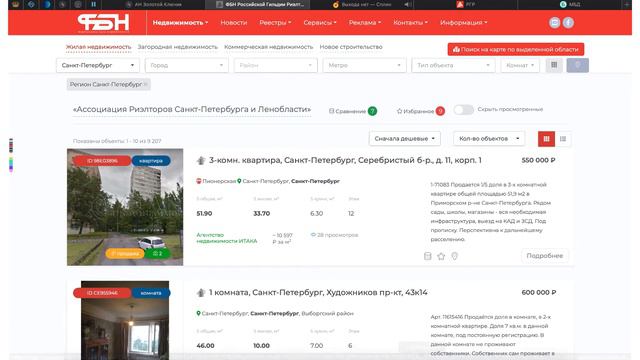Viewport: 640px width, 360px height.
Task: Click compare icon on the 550 000 ₽ listing
Action: tap(427, 256)
